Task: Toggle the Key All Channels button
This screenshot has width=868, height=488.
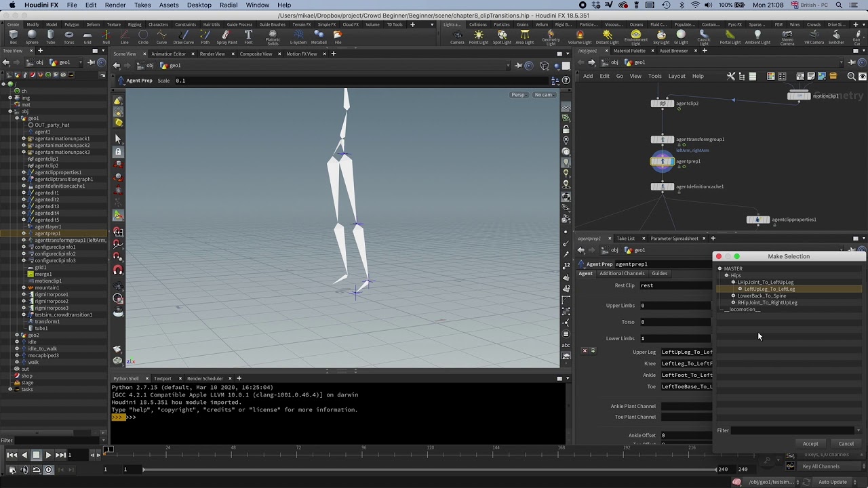Action: click(x=821, y=466)
